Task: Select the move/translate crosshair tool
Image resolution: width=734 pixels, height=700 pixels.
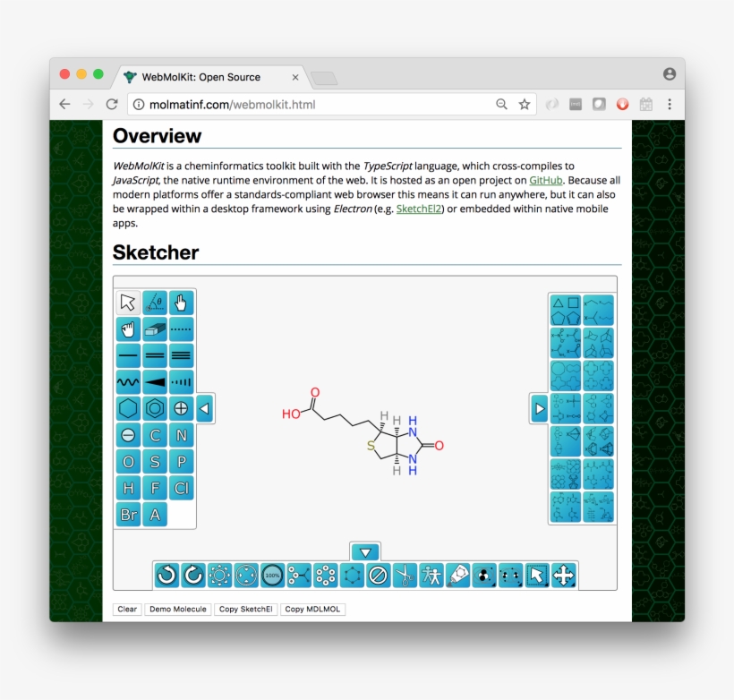Action: click(x=565, y=576)
